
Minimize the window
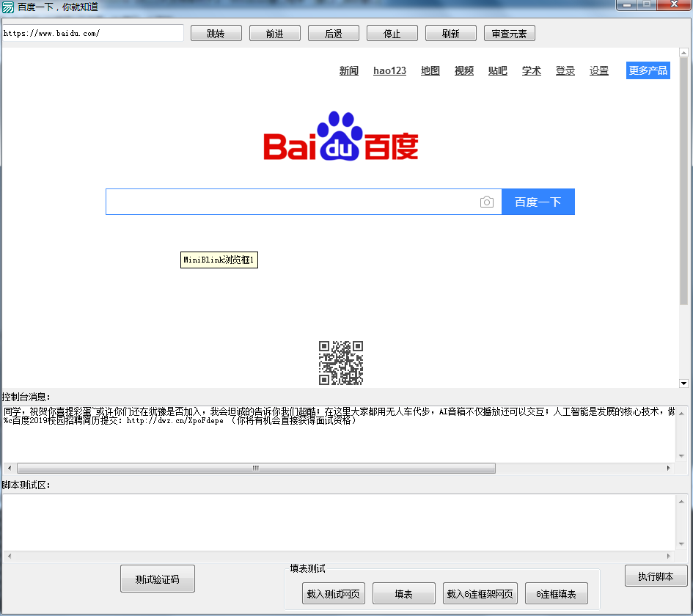627,4
